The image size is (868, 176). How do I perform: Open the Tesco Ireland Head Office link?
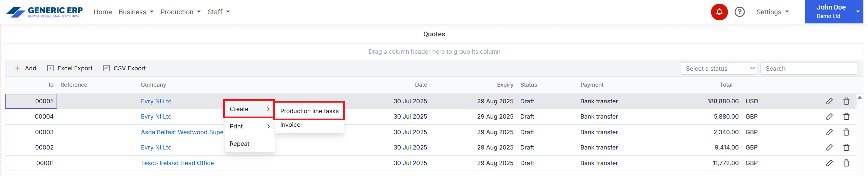coord(177,163)
